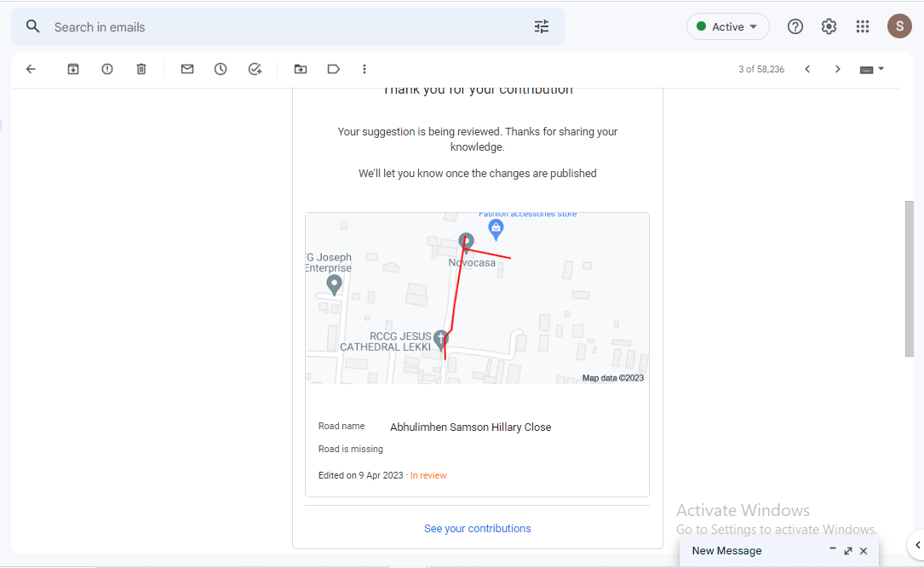Report this email as spam

(x=107, y=69)
